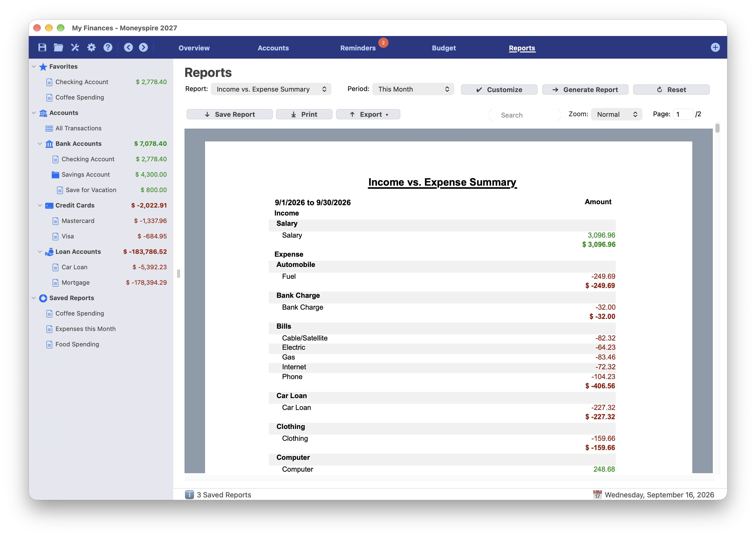
Task: Collapse the Accounts section
Action: [34, 113]
